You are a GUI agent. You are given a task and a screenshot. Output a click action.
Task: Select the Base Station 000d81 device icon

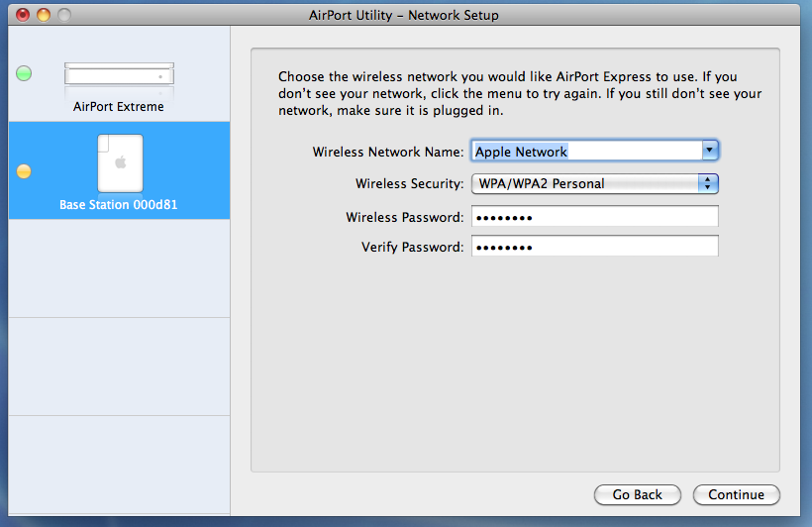pos(120,162)
